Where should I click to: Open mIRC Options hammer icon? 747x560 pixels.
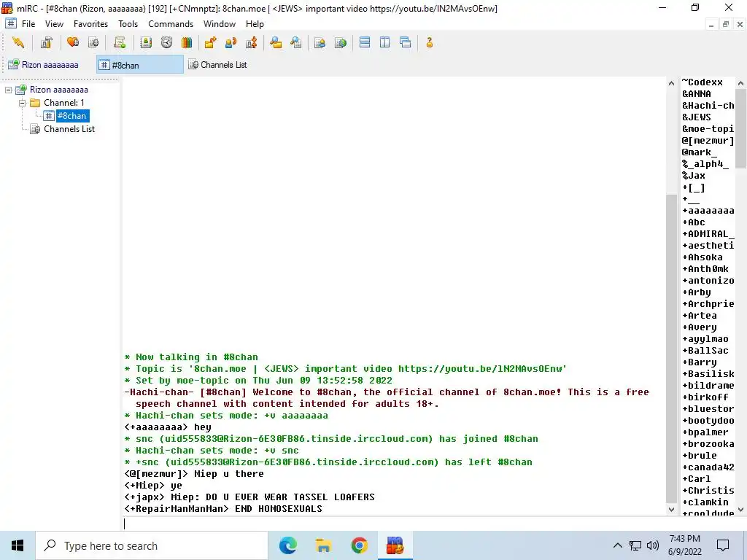point(46,43)
